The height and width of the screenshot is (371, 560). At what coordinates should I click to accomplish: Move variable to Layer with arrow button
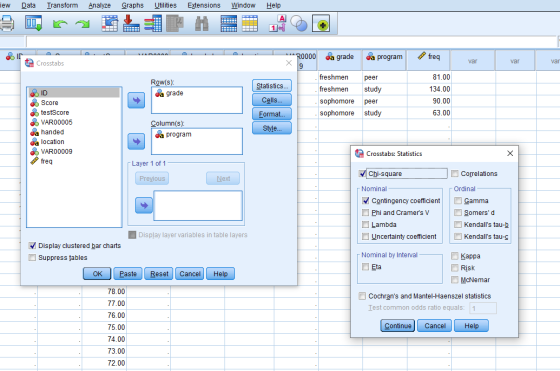click(x=144, y=205)
